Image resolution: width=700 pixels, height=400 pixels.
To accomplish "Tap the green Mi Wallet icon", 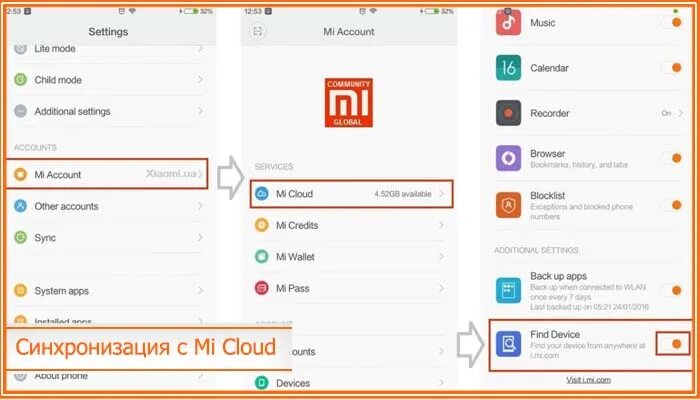I will click(262, 257).
